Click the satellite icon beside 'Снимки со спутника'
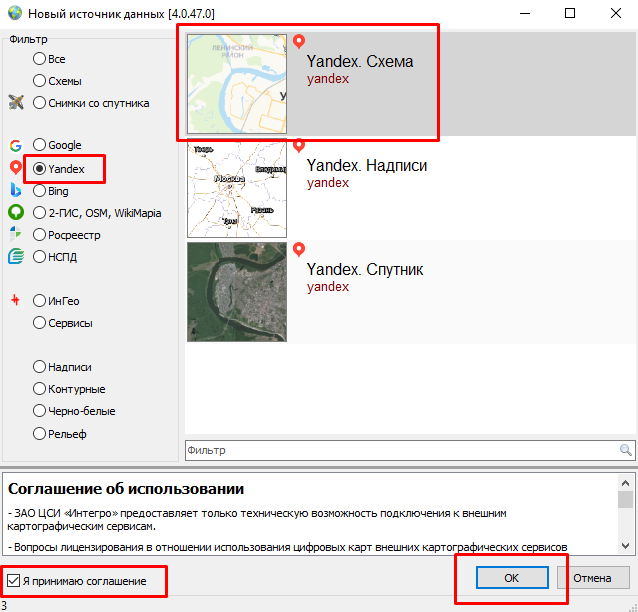 (16, 102)
